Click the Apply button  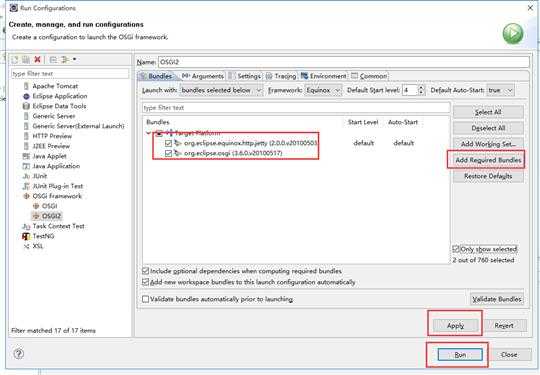[455, 325]
